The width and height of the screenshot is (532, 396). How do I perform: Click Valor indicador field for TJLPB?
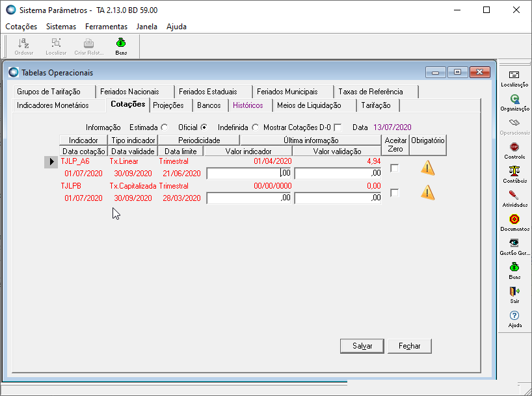click(248, 198)
